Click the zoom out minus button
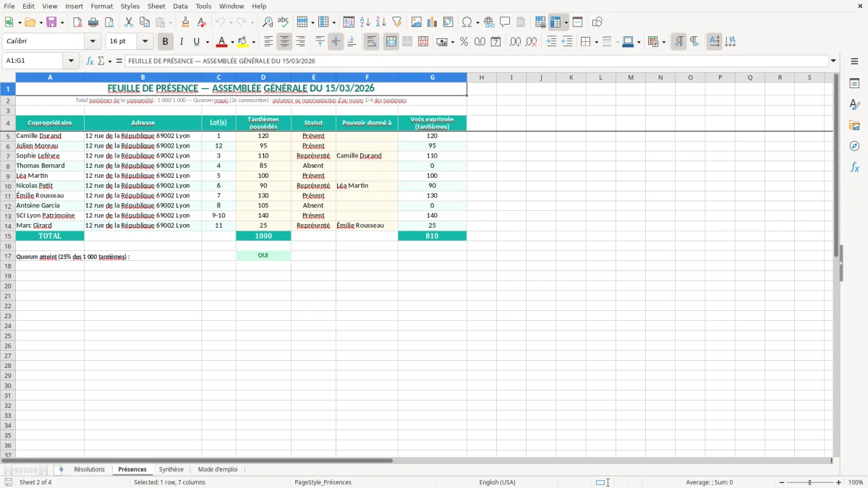868x488 pixels. pos(782,482)
